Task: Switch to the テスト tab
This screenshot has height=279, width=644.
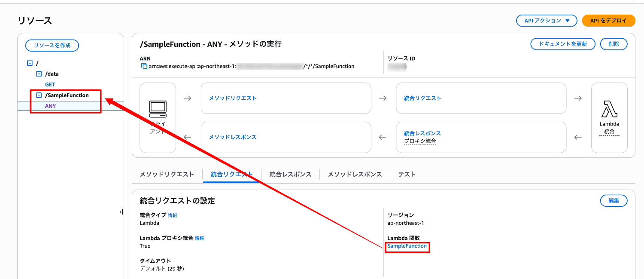Action: pyautogui.click(x=407, y=174)
